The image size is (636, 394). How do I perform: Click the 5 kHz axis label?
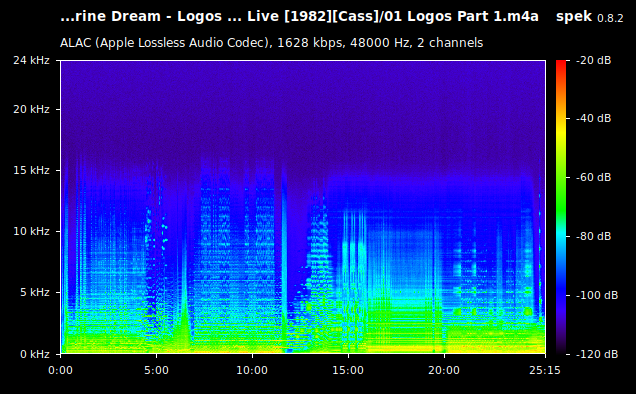35,293
